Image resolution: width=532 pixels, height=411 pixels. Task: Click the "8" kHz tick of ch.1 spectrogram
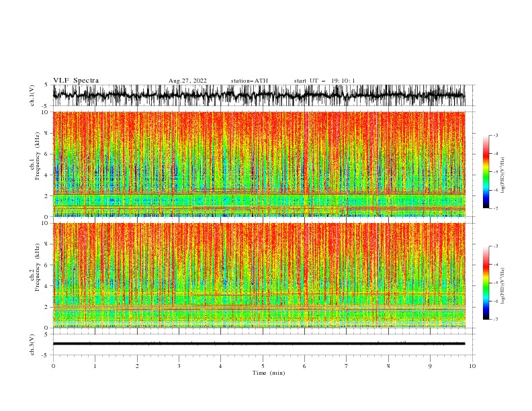point(47,133)
